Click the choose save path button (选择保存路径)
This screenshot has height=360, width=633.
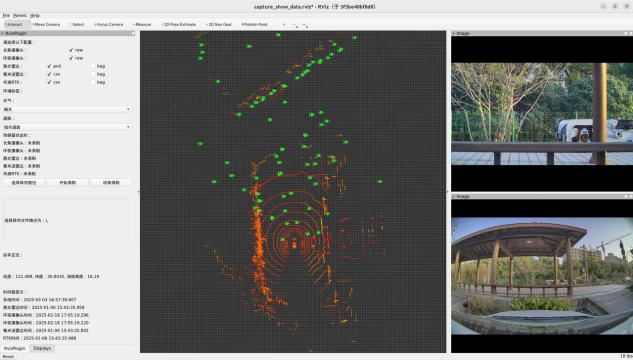tap(24, 182)
